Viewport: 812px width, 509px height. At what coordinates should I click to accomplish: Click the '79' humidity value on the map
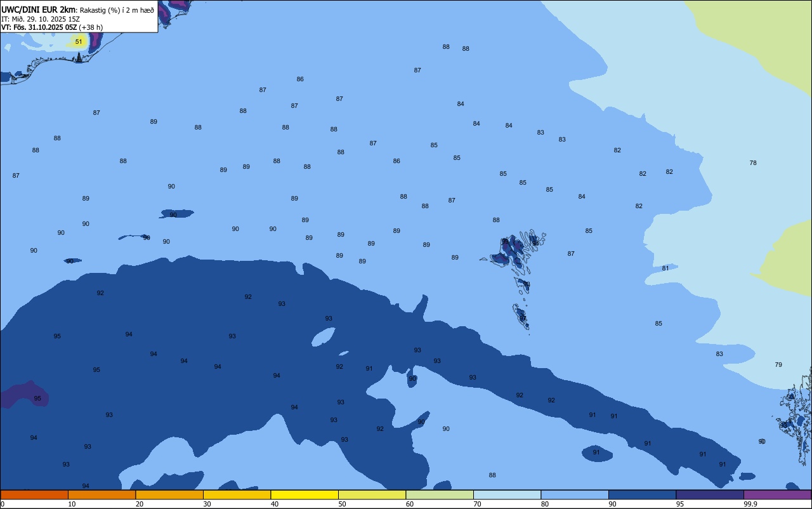click(x=778, y=365)
